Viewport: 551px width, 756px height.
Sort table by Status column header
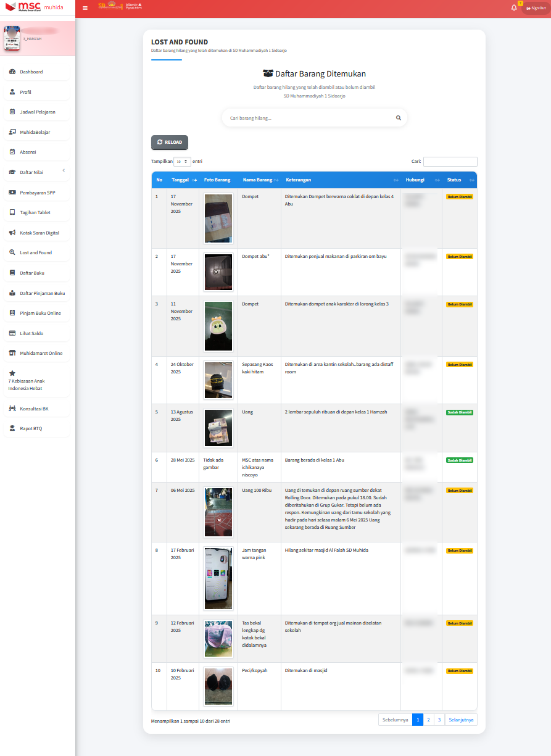click(459, 180)
